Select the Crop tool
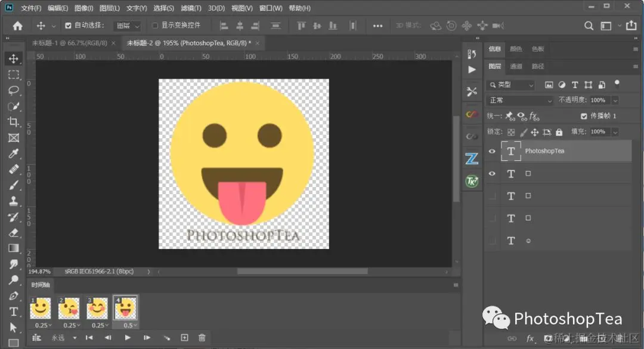 pyautogui.click(x=14, y=122)
